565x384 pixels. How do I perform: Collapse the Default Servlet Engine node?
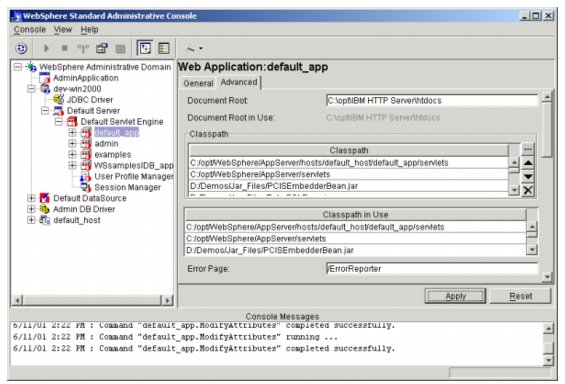[58, 121]
